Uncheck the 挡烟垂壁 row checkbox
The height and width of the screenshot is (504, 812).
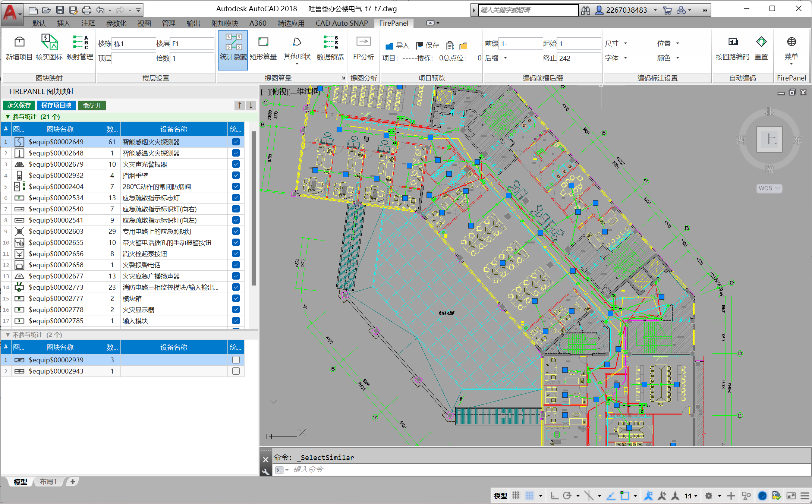[x=236, y=175]
